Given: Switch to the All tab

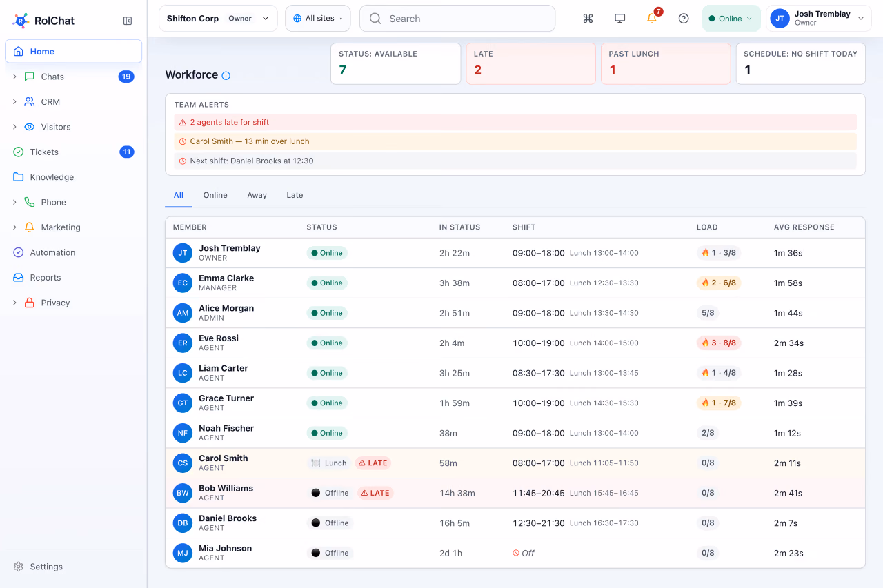Looking at the screenshot, I should pyautogui.click(x=179, y=195).
